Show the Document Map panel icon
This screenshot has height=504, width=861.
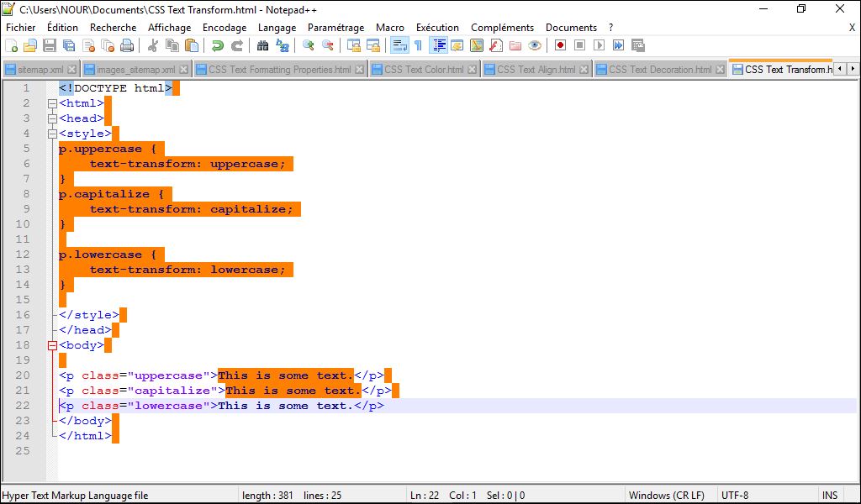point(477,45)
